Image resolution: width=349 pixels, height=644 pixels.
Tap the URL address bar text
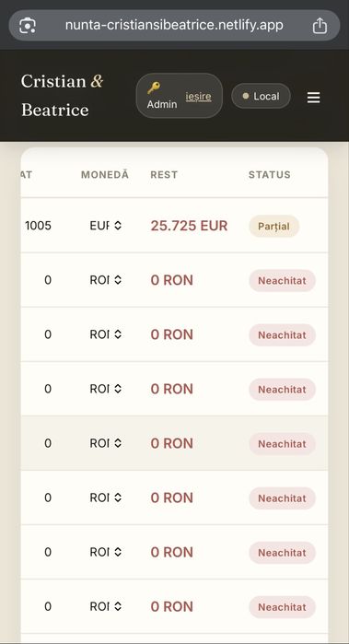point(174,25)
